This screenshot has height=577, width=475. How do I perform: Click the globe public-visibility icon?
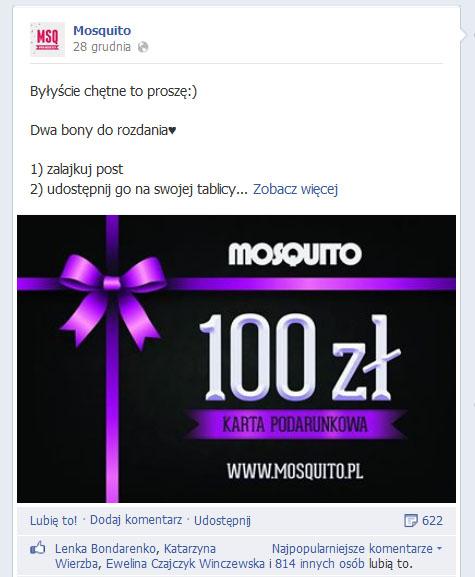tap(143, 47)
